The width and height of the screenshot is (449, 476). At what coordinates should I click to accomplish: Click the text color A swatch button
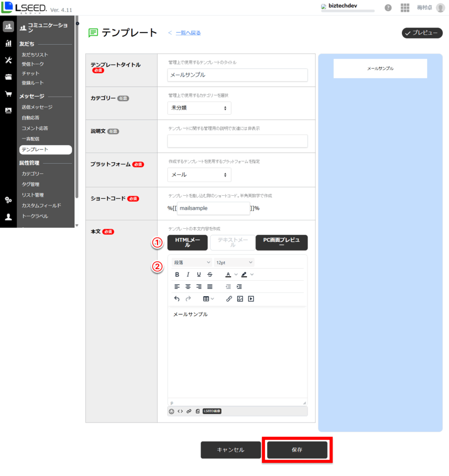tap(228, 275)
